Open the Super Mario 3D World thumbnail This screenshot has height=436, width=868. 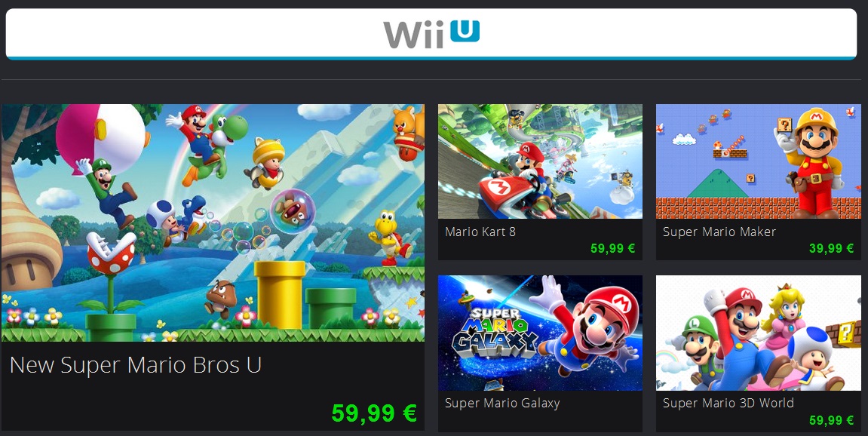point(759,333)
